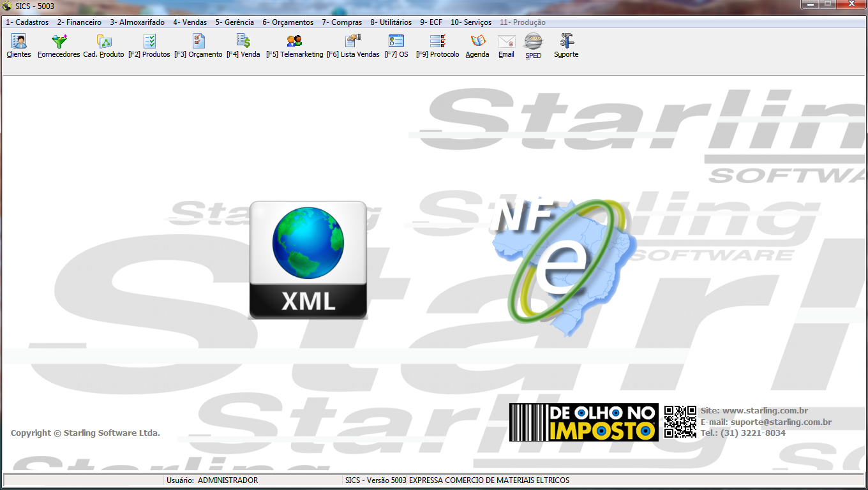Minimize the SICS window
The width and height of the screenshot is (868, 490).
[x=811, y=4]
